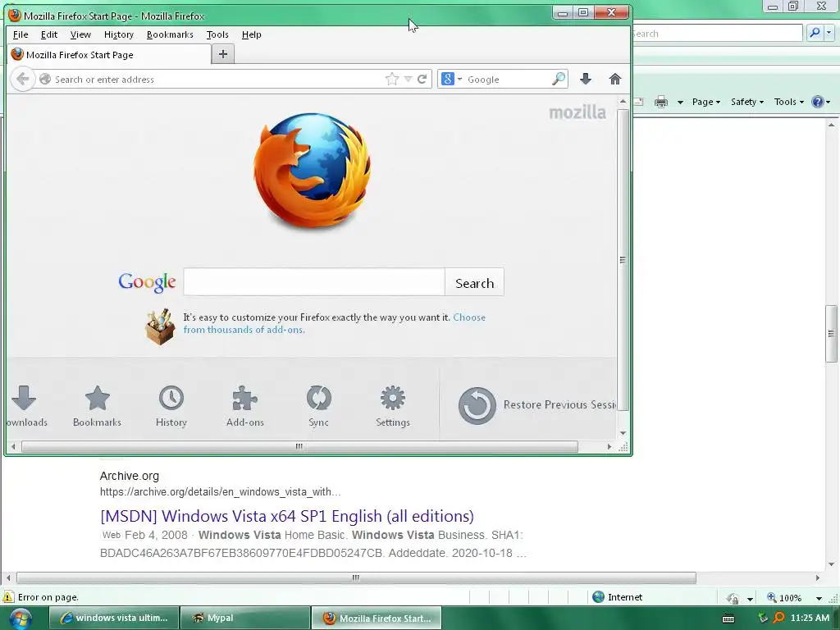Bookmark this page with the star icon
The image size is (840, 630).
point(392,80)
